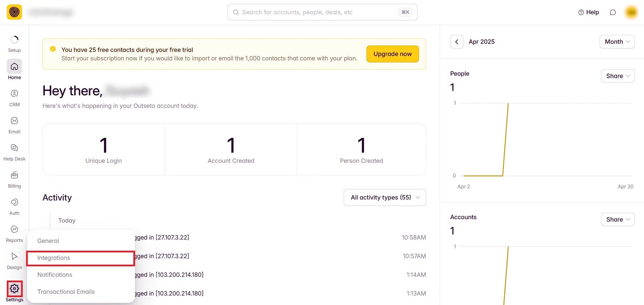Screen dimensions: 644x305
Task: Click the Settings gear icon
Action: [14, 289]
